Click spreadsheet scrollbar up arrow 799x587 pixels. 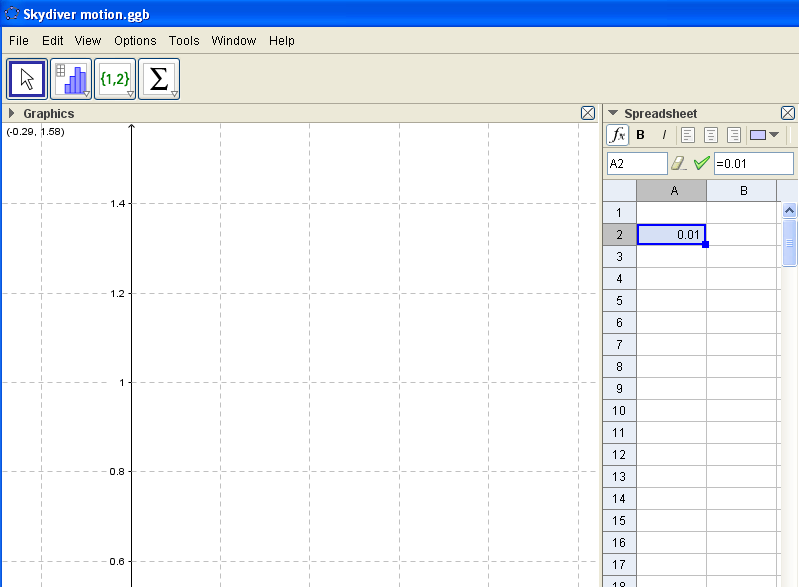[789, 210]
